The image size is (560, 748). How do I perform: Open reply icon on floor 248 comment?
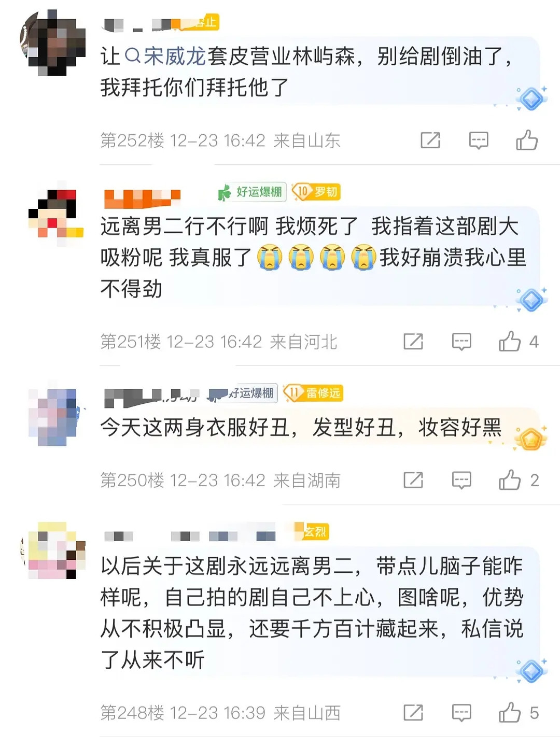[461, 713]
